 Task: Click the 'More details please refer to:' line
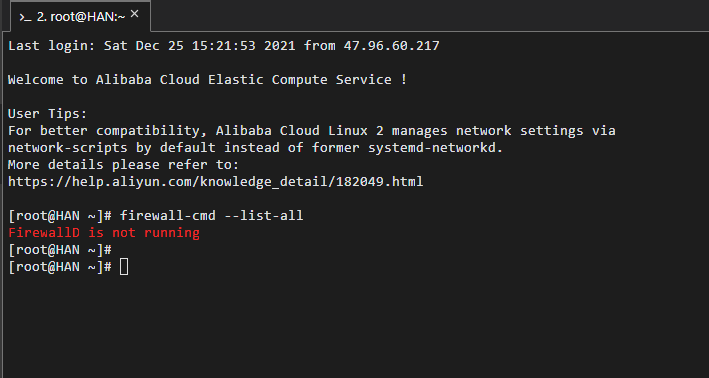123,165
